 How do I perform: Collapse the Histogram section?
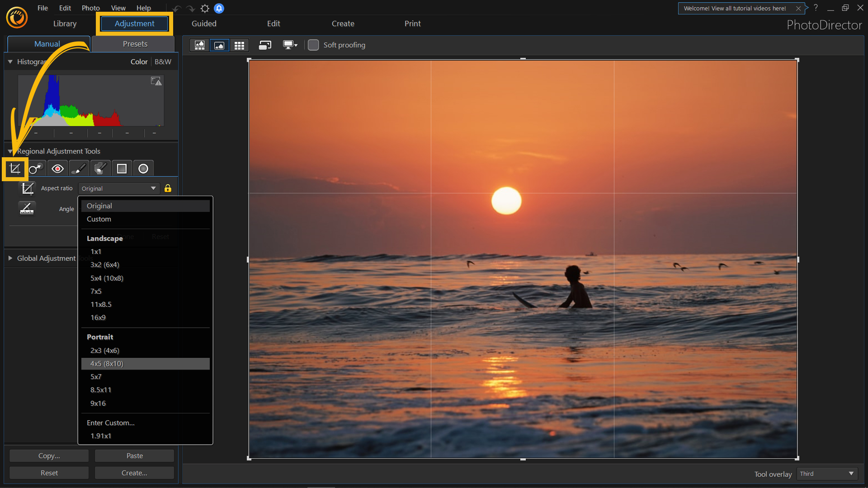pyautogui.click(x=10, y=62)
